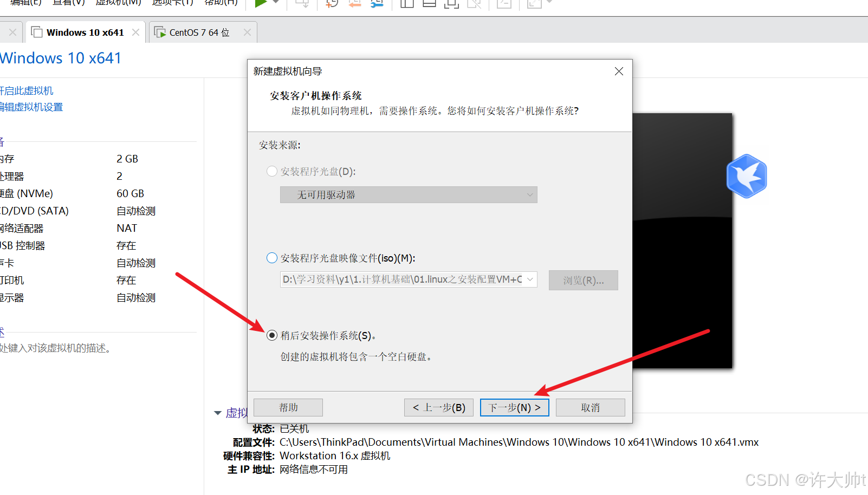868x495 pixels.
Task: Select the 内存 2 GB device row
Action: [98, 159]
